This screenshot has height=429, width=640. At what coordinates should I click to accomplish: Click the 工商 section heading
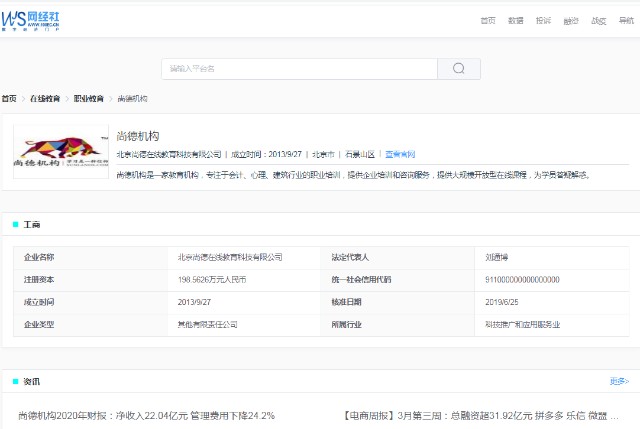click(31, 225)
